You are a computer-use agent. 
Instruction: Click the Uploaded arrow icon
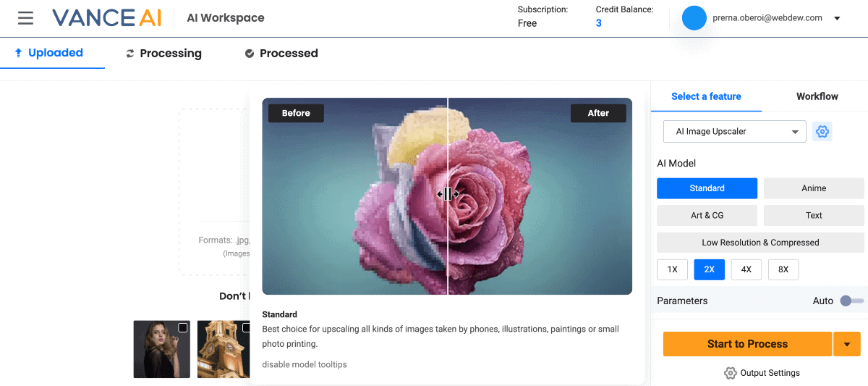tap(18, 53)
